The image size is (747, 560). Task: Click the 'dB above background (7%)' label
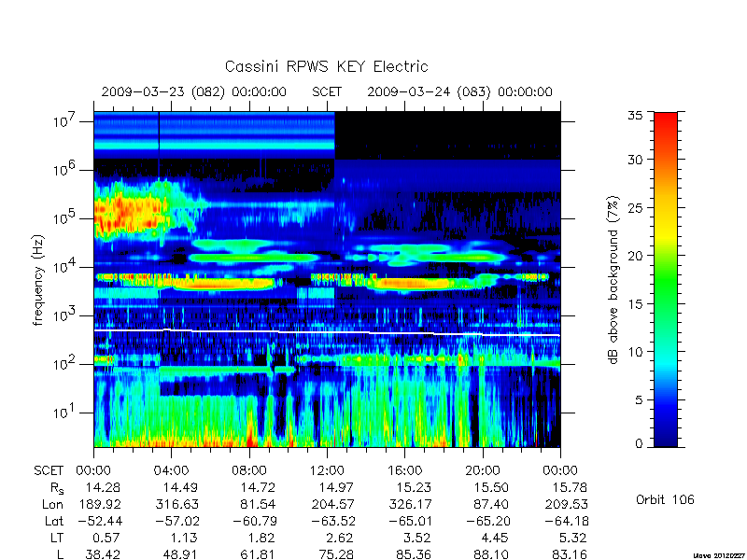point(614,280)
